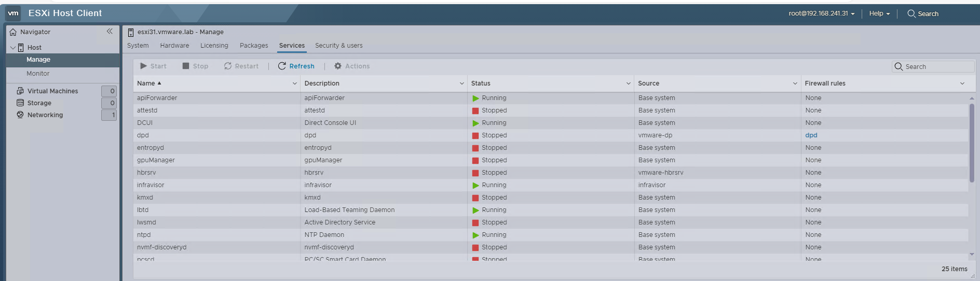This screenshot has height=281, width=980.
Task: Click the green Running icon for lbtd
Action: (475, 210)
